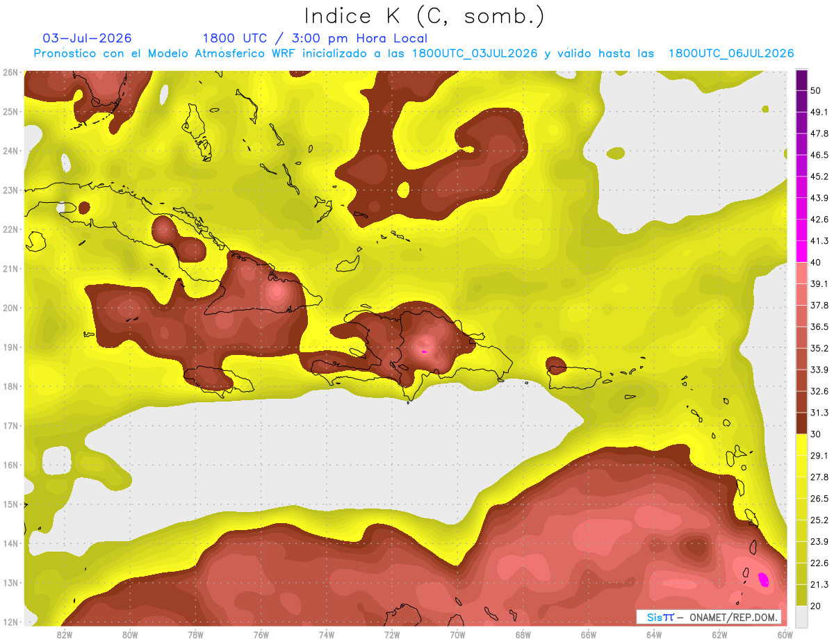Viewport: 834px width, 644px height.
Task: Click the tiny magenta spot over Hispaniola
Action: 424,352
